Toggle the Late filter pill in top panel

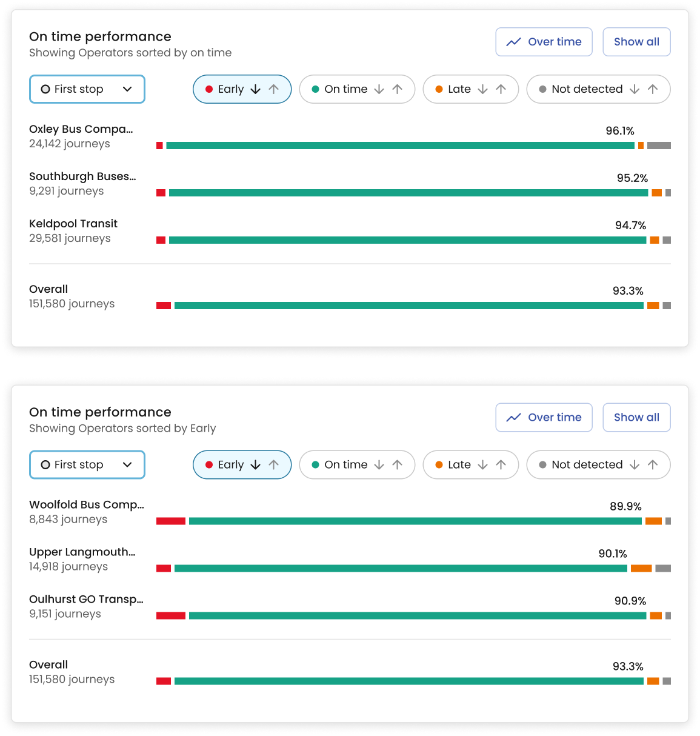click(453, 89)
